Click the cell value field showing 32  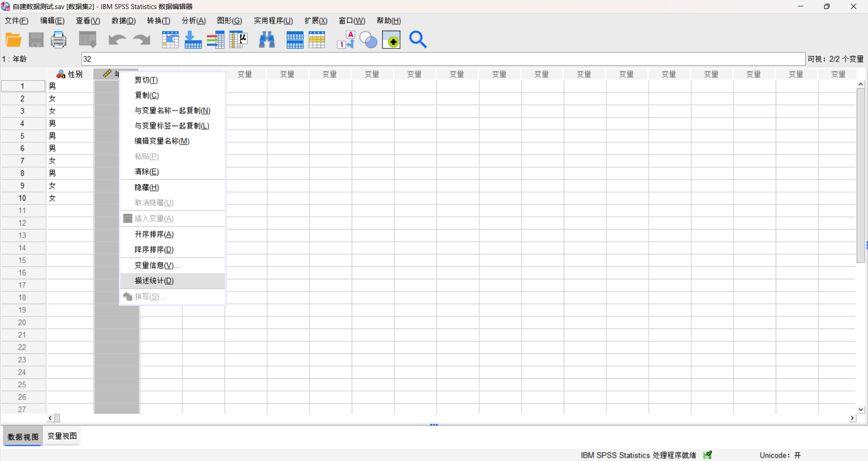point(443,59)
